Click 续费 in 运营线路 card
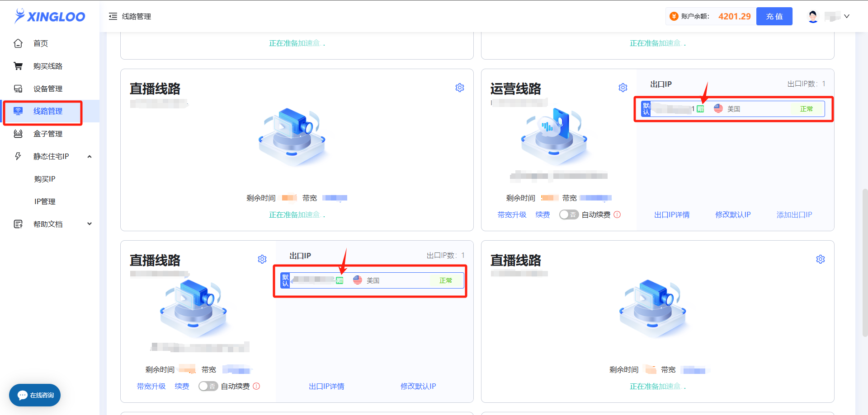This screenshot has width=868, height=415. [x=542, y=214]
